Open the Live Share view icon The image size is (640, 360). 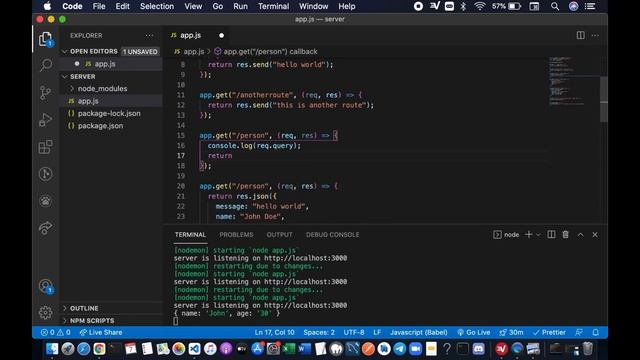point(46,228)
